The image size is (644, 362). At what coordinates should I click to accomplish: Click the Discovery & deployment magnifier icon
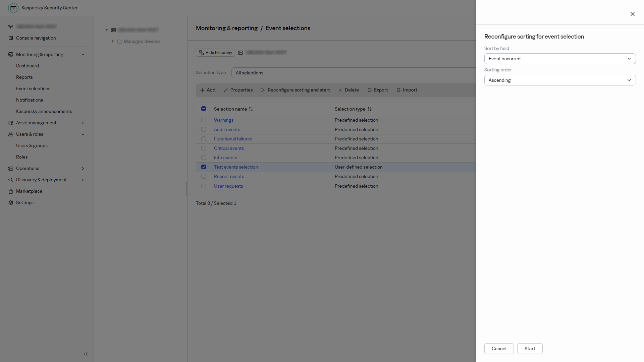point(11,180)
